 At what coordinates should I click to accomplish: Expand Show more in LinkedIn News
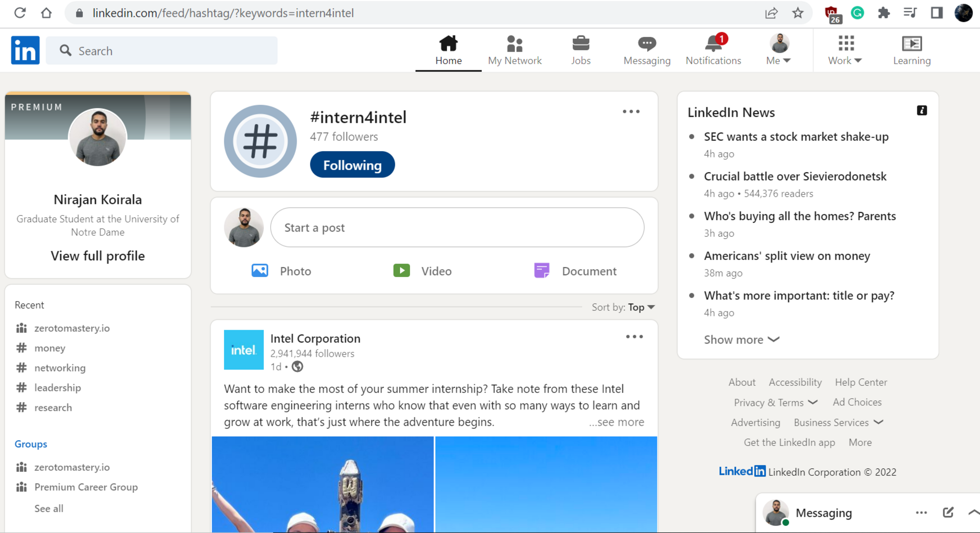[741, 340]
